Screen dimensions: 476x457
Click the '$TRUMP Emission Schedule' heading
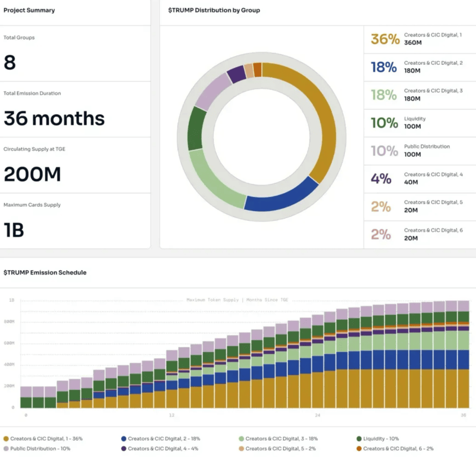pos(45,273)
